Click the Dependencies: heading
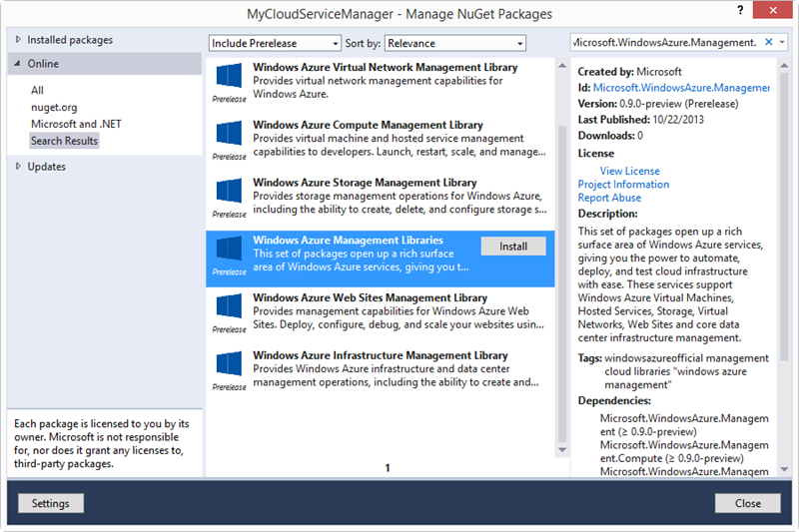Viewport: 799px width, 532px height. [614, 400]
